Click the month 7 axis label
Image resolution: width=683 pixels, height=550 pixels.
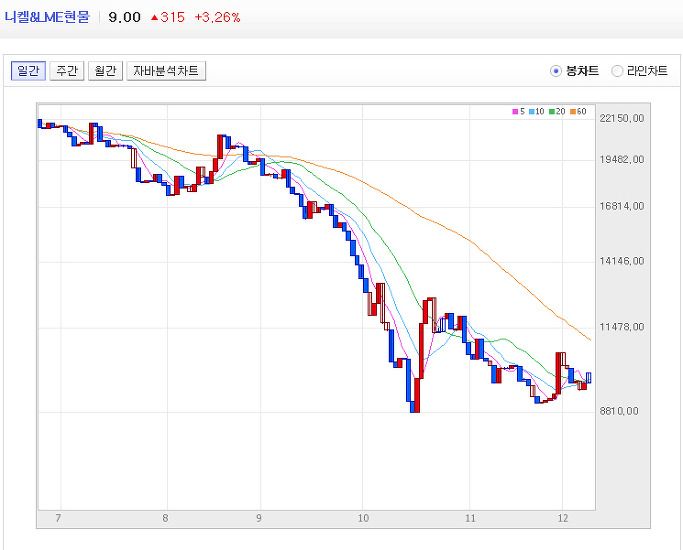click(x=58, y=518)
